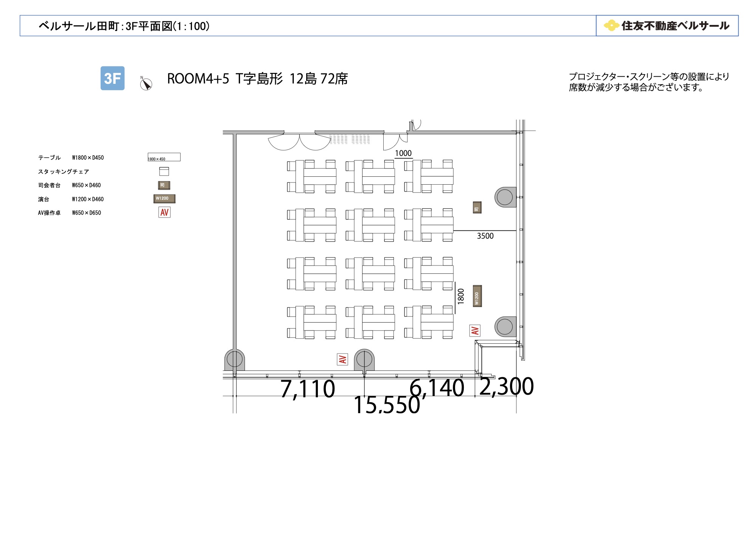Click the vertical 1800 dimension label

click(x=461, y=296)
